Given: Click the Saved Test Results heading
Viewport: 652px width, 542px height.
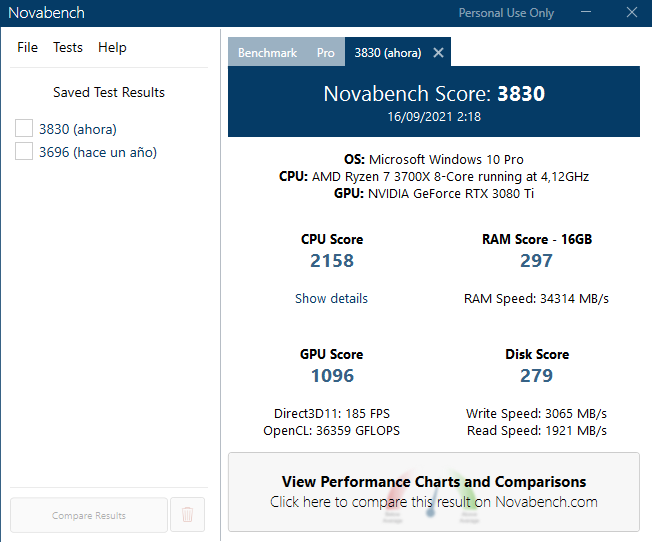Looking at the screenshot, I should click(x=109, y=92).
